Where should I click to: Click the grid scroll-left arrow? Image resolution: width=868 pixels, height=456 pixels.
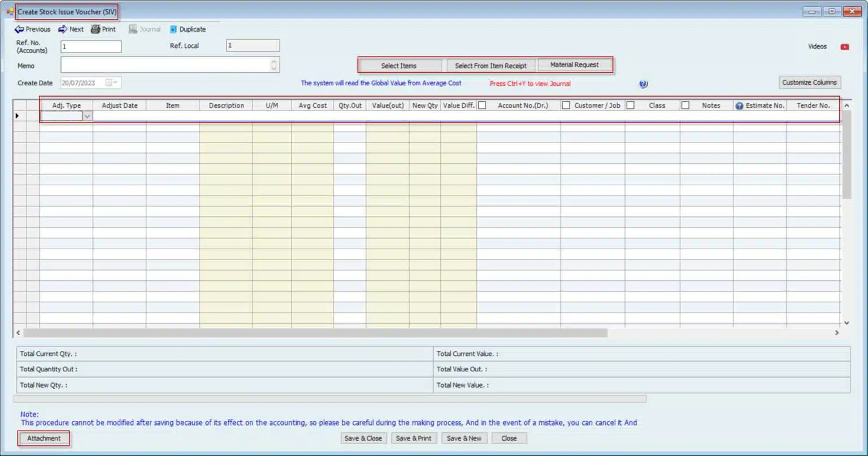tap(18, 333)
